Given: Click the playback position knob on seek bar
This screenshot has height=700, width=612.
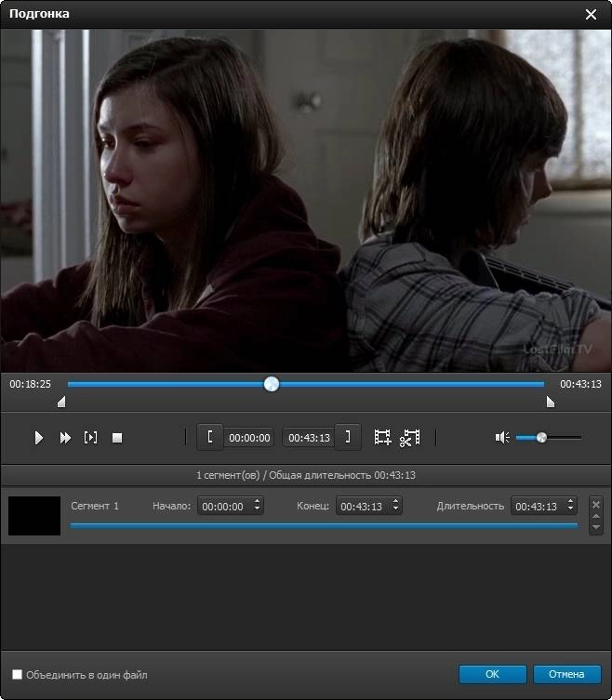Looking at the screenshot, I should pyautogui.click(x=272, y=384).
